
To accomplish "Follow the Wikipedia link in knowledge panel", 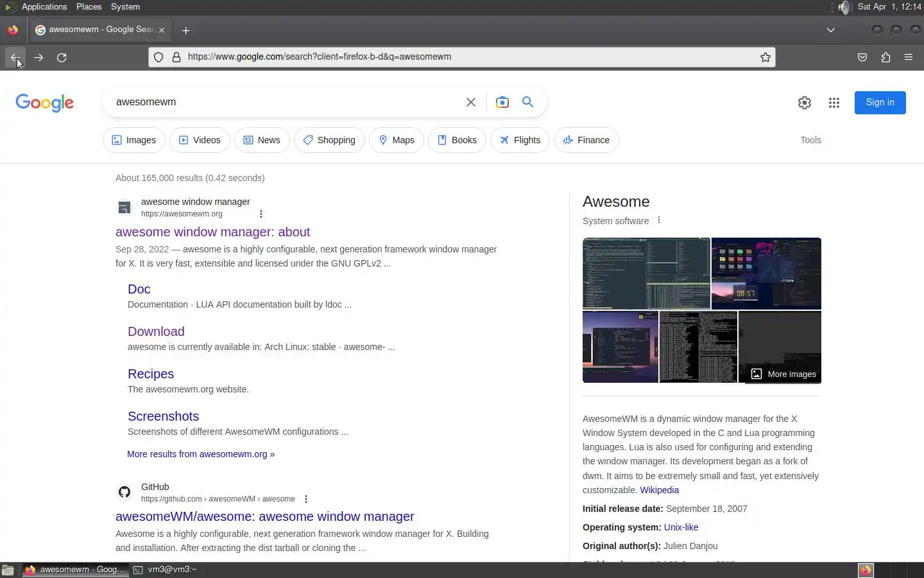I will [x=659, y=490].
